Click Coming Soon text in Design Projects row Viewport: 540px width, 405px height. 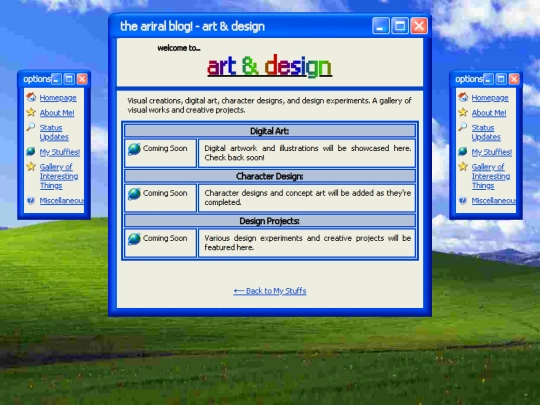[165, 238]
